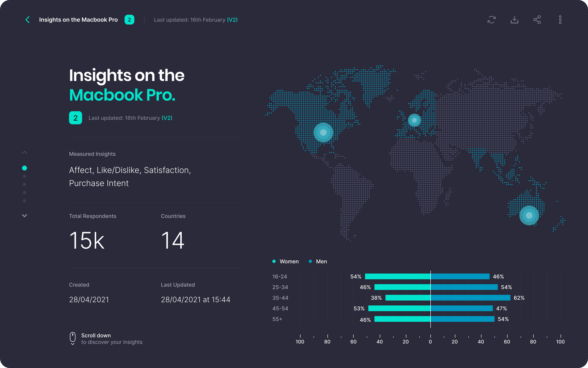Click the Australia map hotspot
The height and width of the screenshot is (368, 588).
pyautogui.click(x=529, y=215)
